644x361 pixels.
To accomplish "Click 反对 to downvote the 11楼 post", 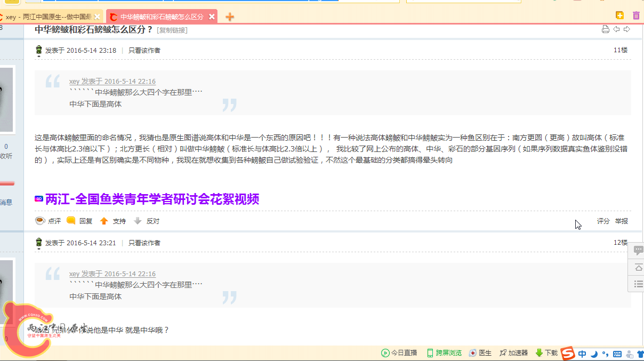I will coord(153,221).
